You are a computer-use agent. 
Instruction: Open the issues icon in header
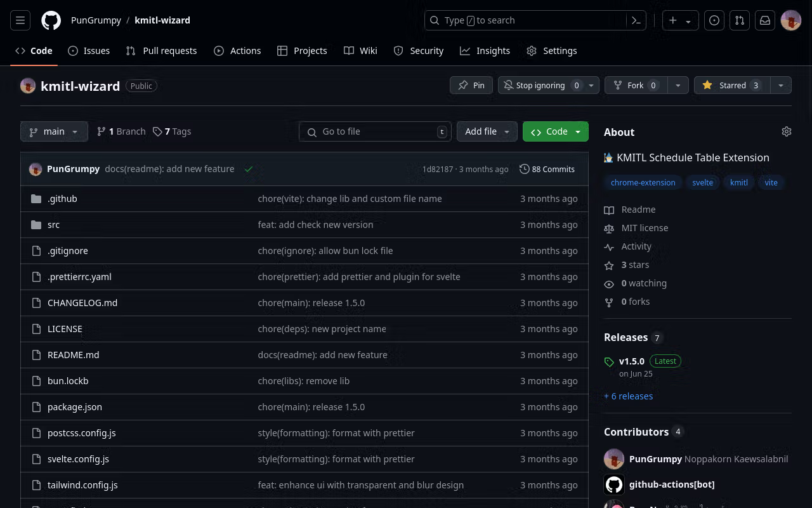click(x=714, y=20)
